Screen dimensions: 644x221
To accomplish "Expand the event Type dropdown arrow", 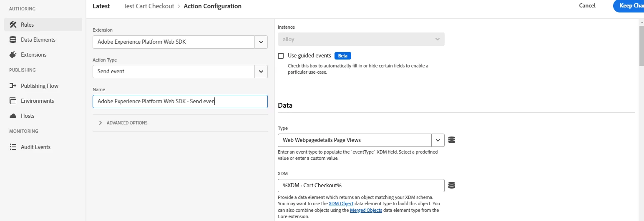I will click(x=438, y=140).
